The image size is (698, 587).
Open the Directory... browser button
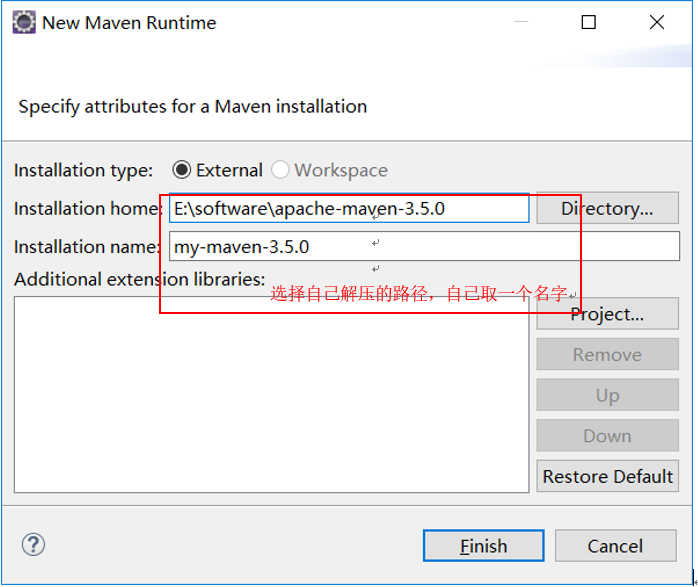tap(608, 208)
